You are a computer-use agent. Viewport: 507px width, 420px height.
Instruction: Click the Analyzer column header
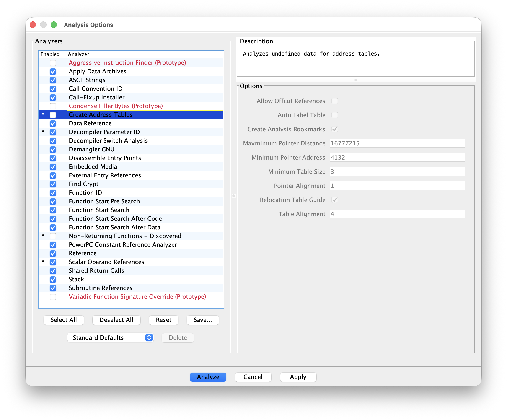[145, 54]
